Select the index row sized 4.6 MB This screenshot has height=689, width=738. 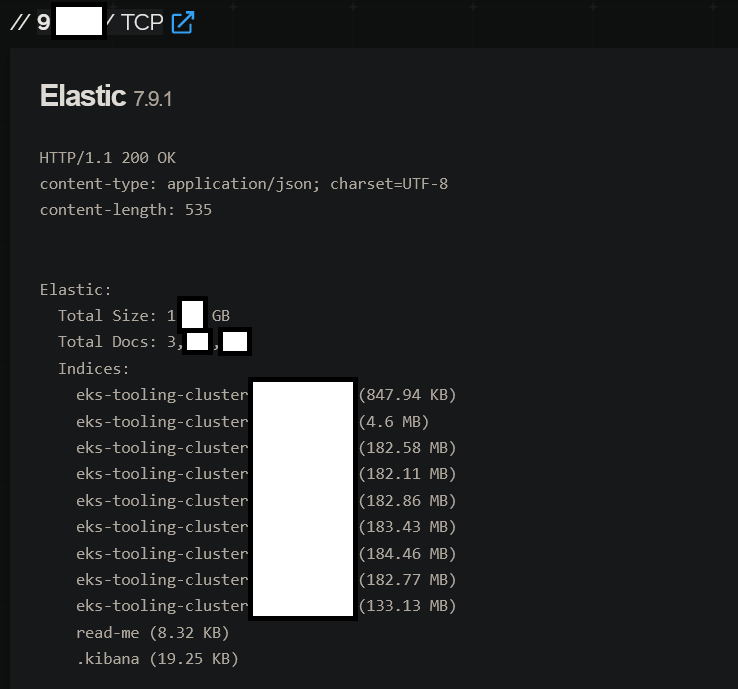(160, 421)
